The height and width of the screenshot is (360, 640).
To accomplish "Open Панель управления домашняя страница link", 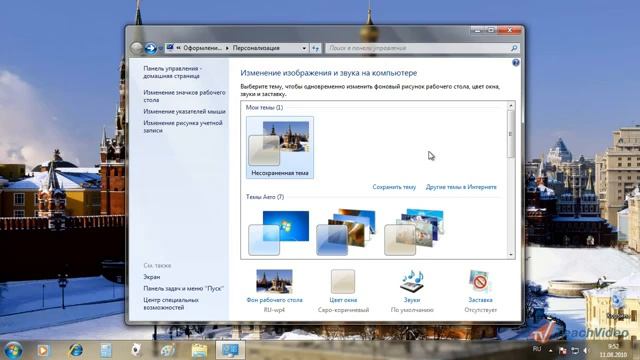I will click(172, 72).
